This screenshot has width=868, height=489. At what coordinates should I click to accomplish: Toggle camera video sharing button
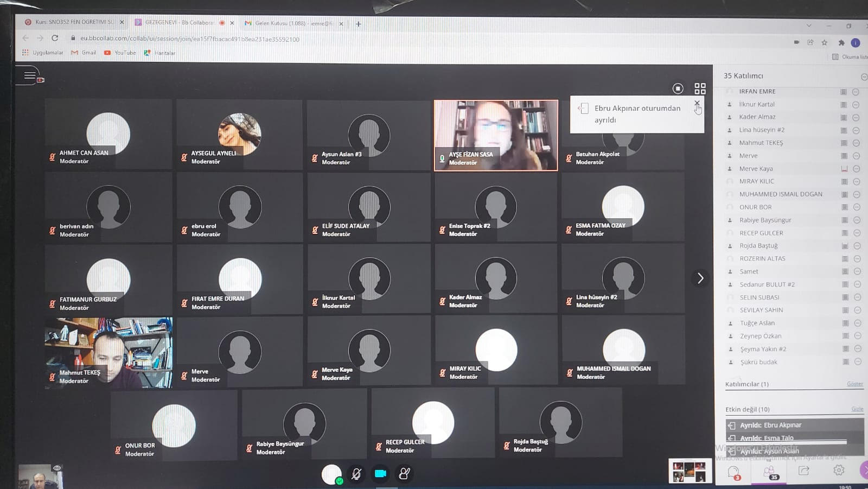tap(380, 474)
